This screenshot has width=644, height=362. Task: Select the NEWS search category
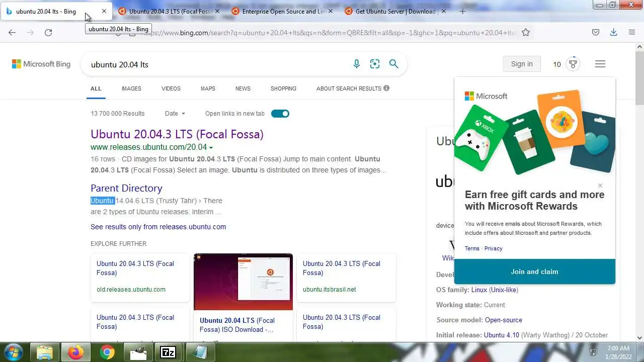pyautogui.click(x=243, y=88)
